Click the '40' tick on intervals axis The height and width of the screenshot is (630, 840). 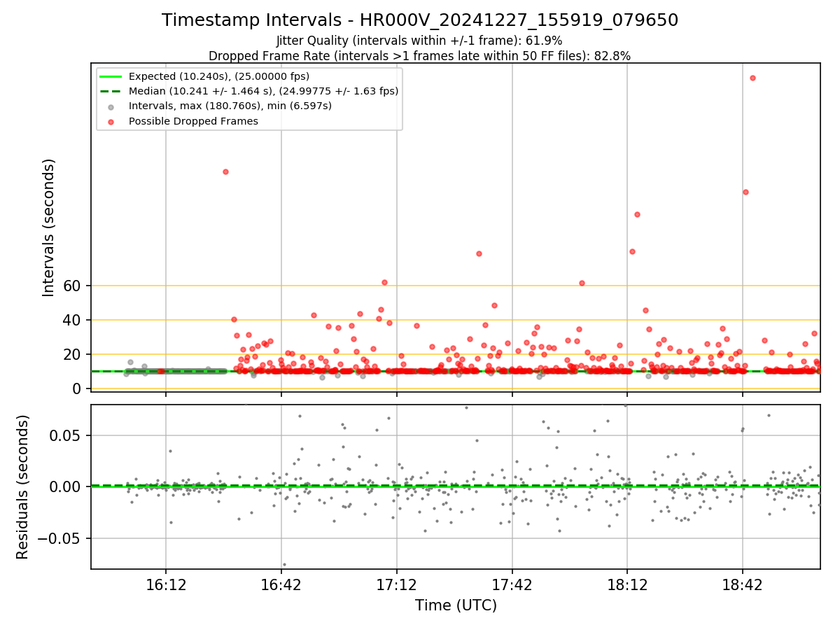pyautogui.click(x=73, y=320)
